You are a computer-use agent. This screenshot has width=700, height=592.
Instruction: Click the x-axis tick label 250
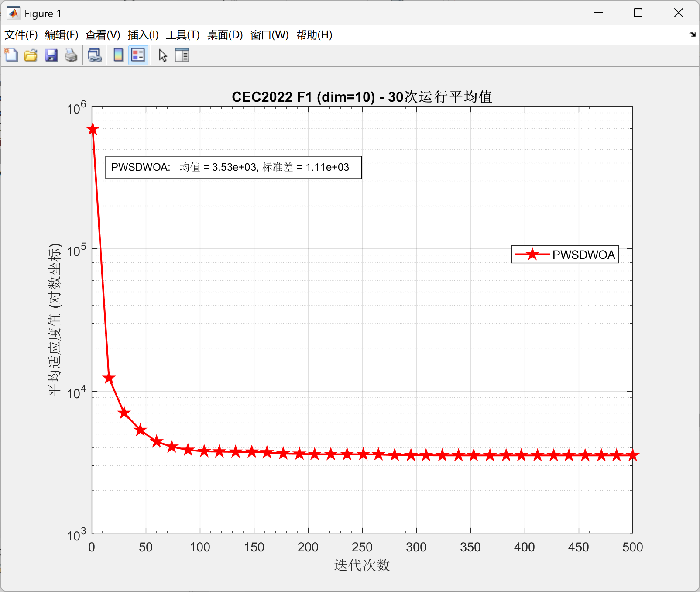tap(362, 547)
